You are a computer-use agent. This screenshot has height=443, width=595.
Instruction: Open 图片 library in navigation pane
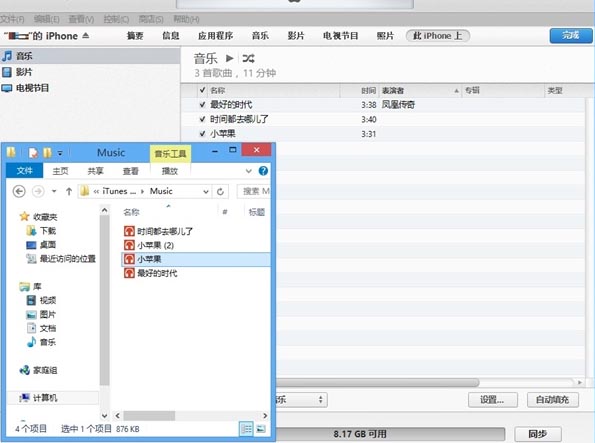tap(41, 314)
